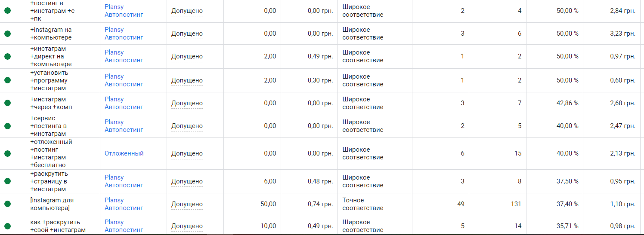Edit the 50,00 bid value

point(268,204)
